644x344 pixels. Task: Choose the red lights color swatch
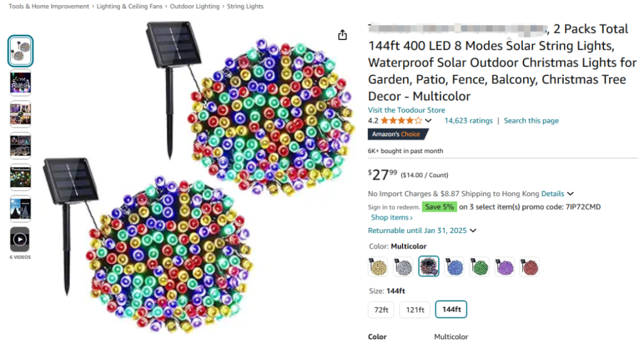530,266
